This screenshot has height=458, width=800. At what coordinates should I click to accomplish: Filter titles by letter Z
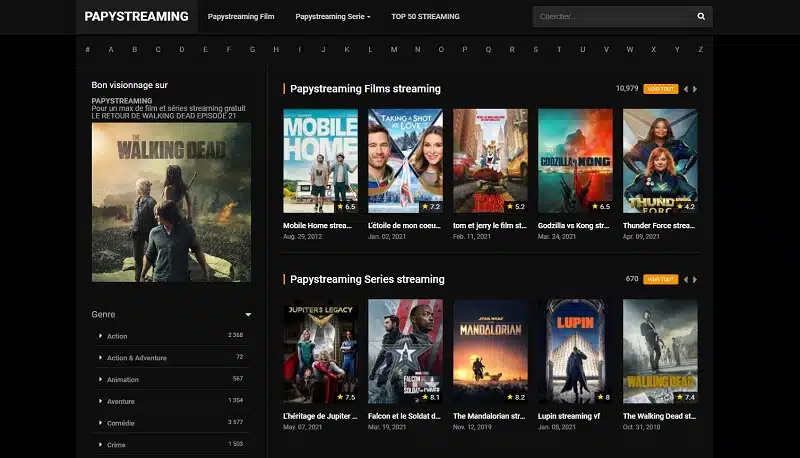click(701, 49)
